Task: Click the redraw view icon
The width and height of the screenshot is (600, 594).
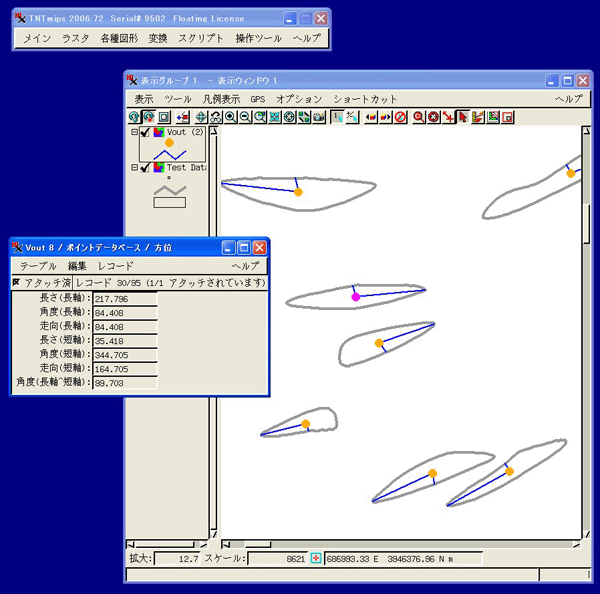Action: click(x=134, y=117)
